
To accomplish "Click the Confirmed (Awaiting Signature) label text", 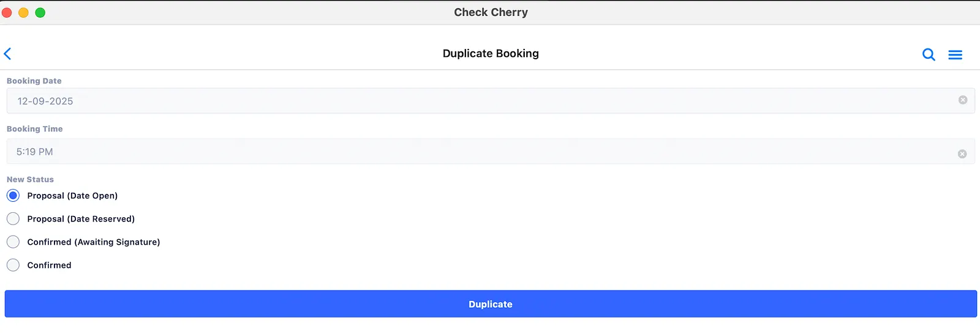I will click(x=94, y=242).
